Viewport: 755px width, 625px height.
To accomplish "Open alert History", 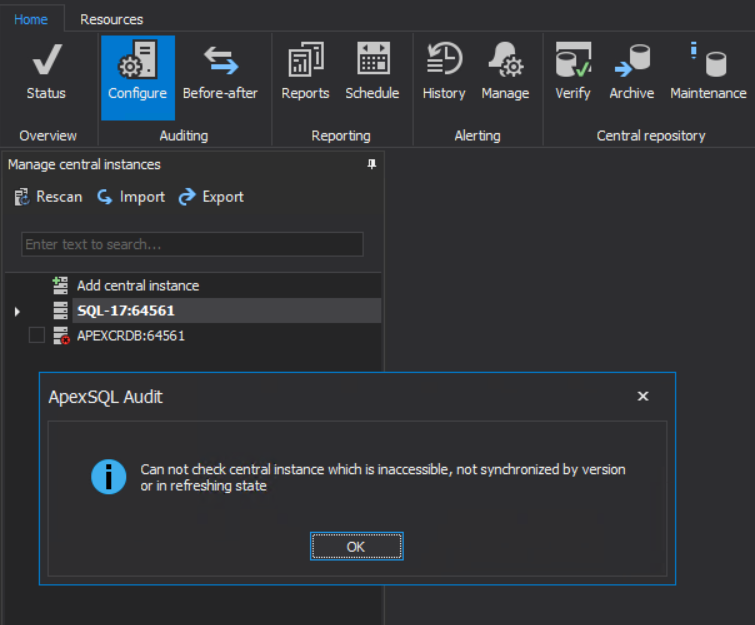I will click(x=444, y=72).
